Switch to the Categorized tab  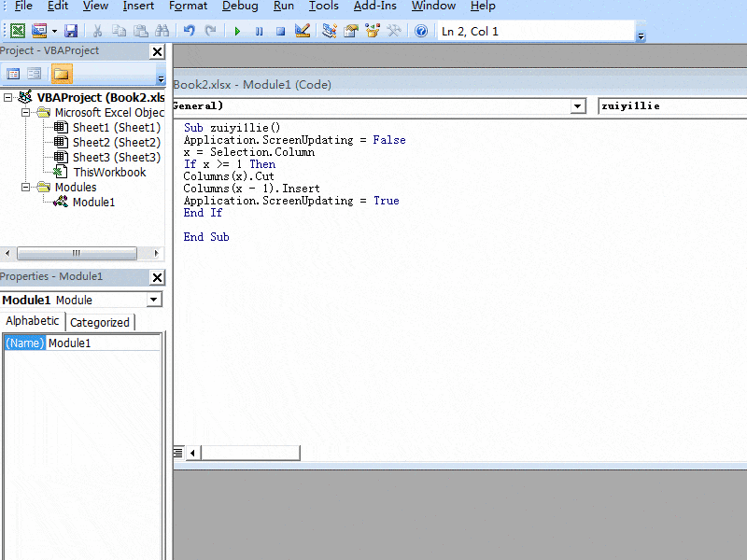pos(100,322)
